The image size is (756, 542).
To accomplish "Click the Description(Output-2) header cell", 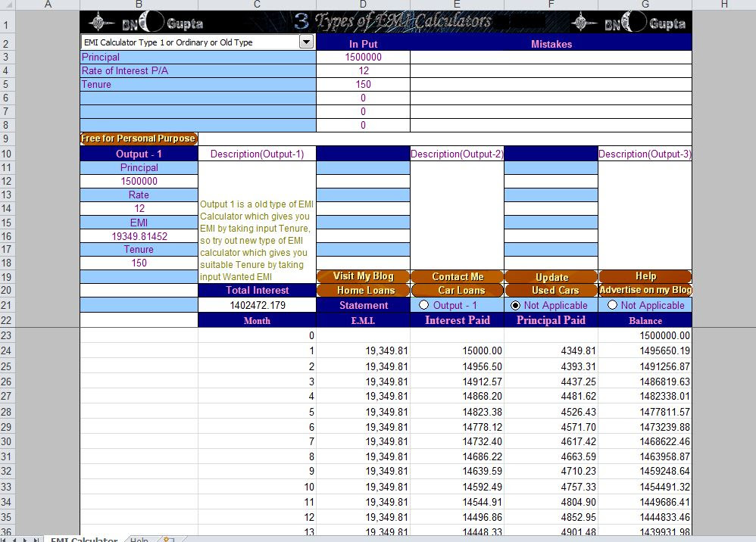I will pos(457,154).
